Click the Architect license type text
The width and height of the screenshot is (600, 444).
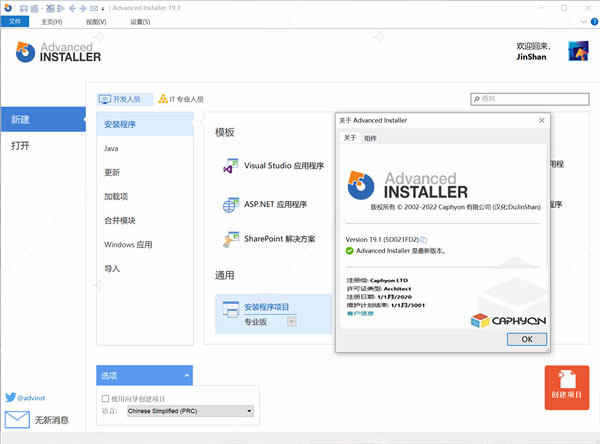pos(397,289)
